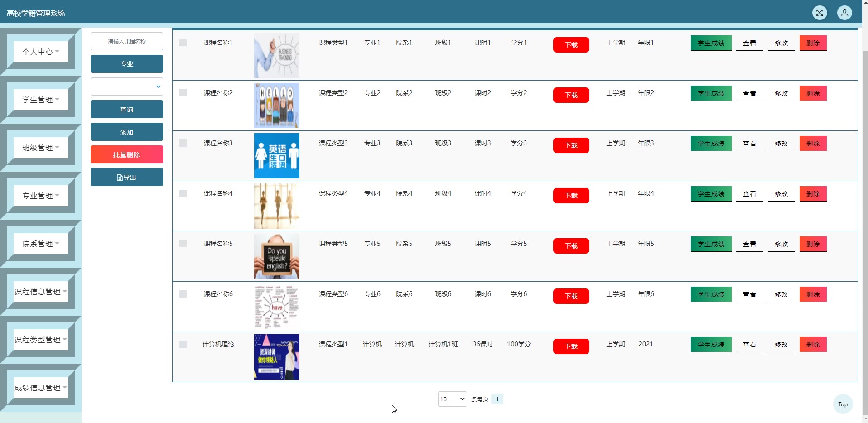Click the 年限2 cell

[646, 93]
